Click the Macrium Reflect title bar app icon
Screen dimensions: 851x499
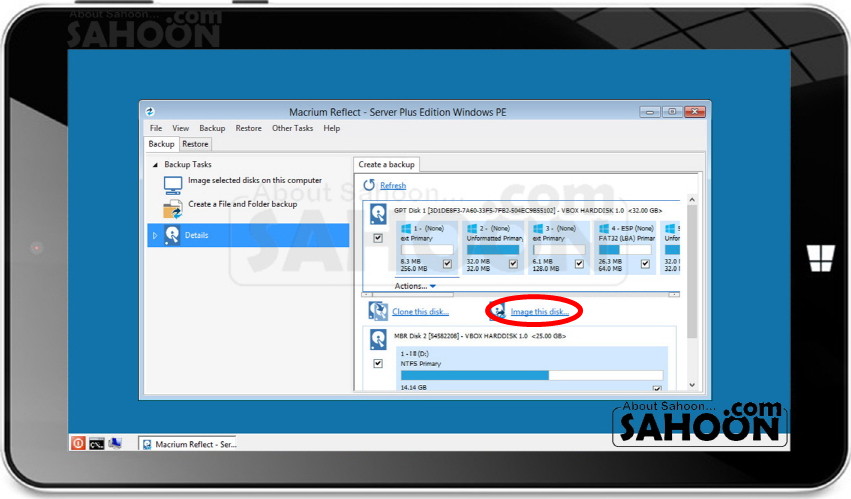click(x=150, y=112)
